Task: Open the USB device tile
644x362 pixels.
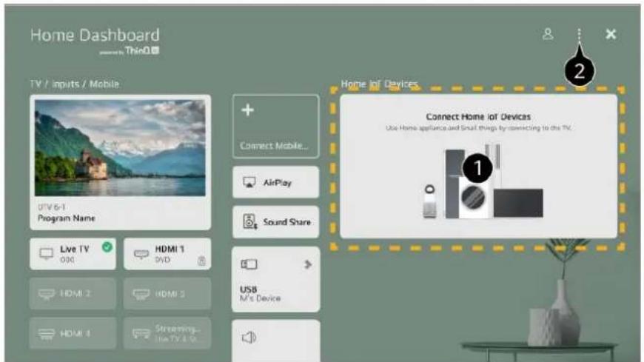Action: (275, 279)
